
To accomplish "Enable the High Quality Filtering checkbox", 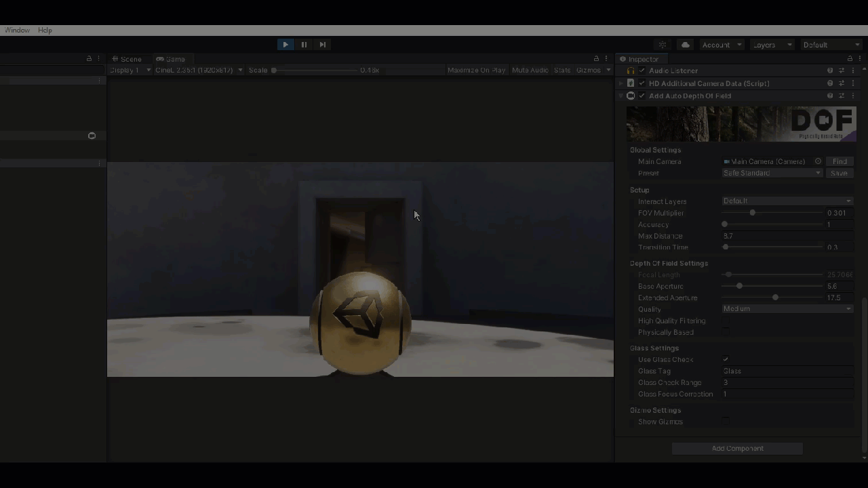I will pyautogui.click(x=726, y=321).
